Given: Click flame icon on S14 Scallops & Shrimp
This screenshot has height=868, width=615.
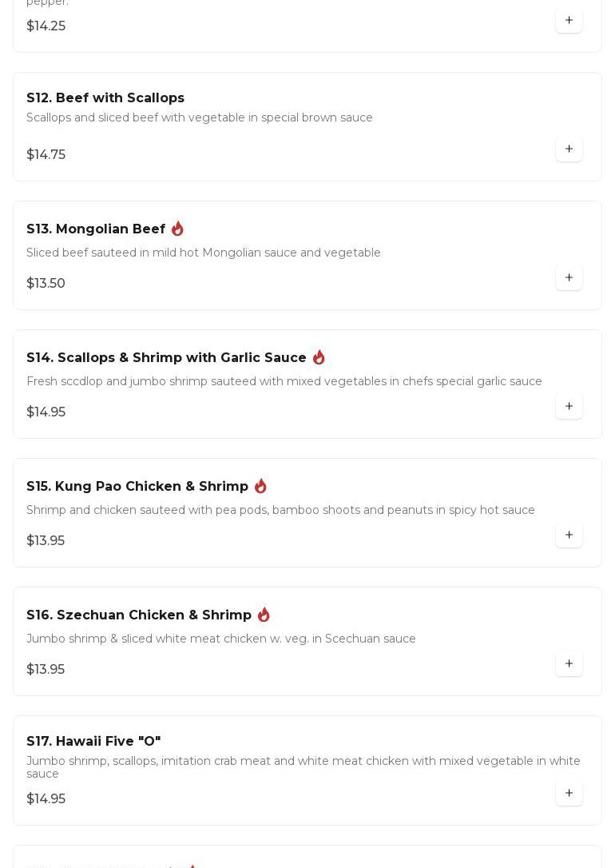Looking at the screenshot, I should [x=319, y=357].
